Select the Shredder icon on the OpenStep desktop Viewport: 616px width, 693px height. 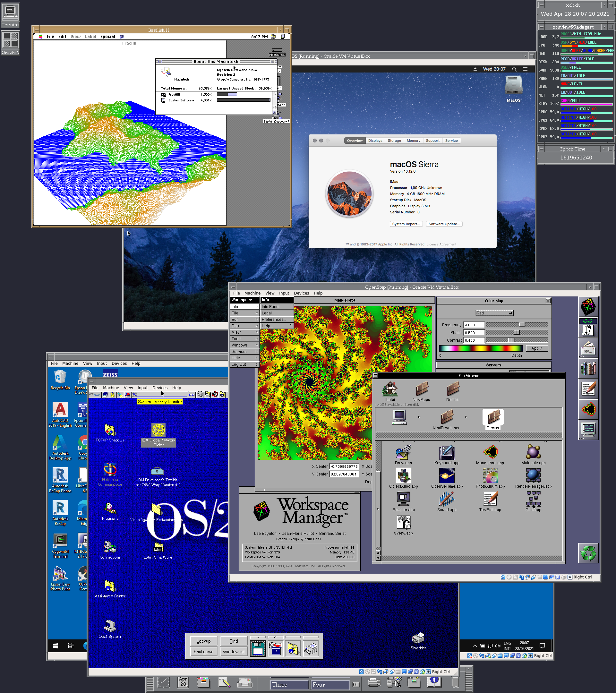tap(418, 638)
